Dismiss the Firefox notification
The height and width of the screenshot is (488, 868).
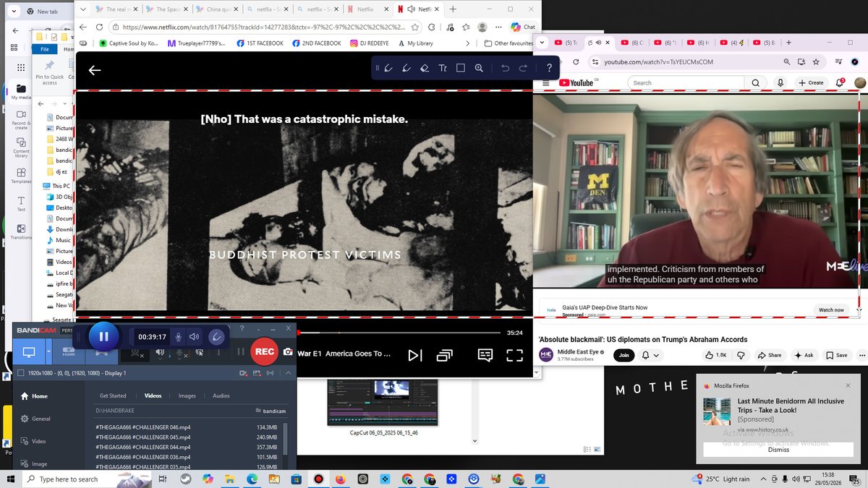778,450
